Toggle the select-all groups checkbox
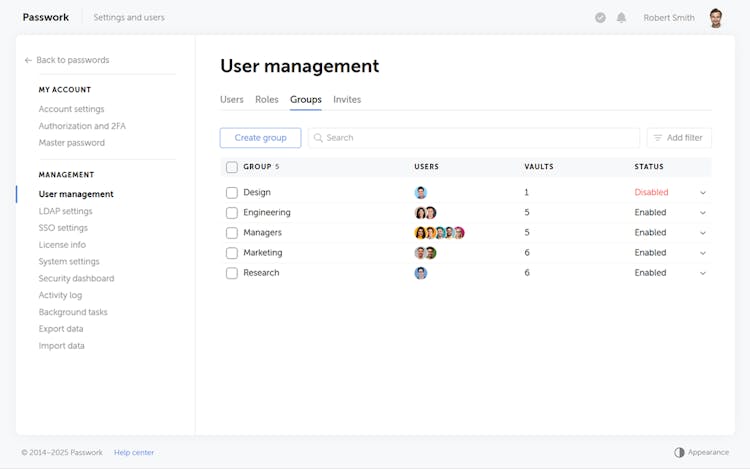The width and height of the screenshot is (750, 469). [232, 167]
